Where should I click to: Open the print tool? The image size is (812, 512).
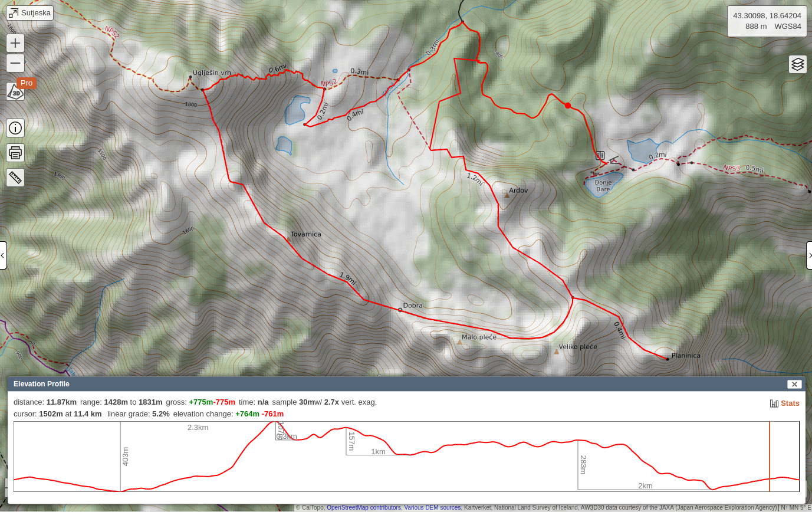click(15, 152)
